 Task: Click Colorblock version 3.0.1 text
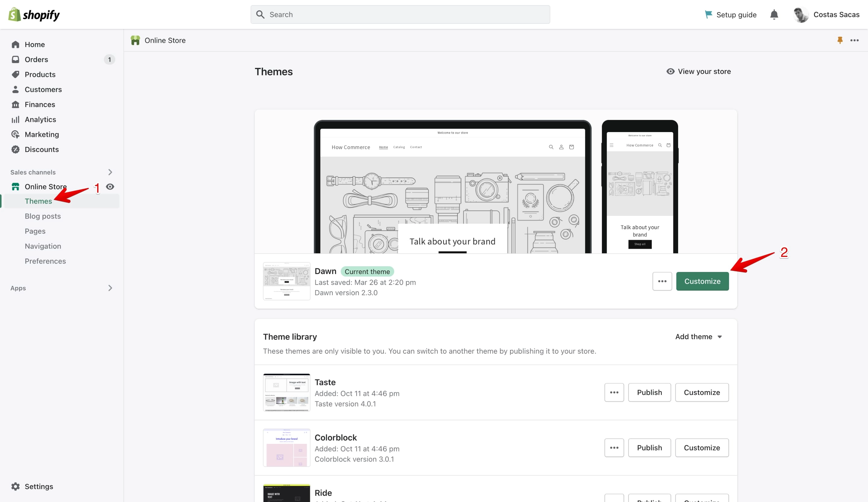pos(354,459)
